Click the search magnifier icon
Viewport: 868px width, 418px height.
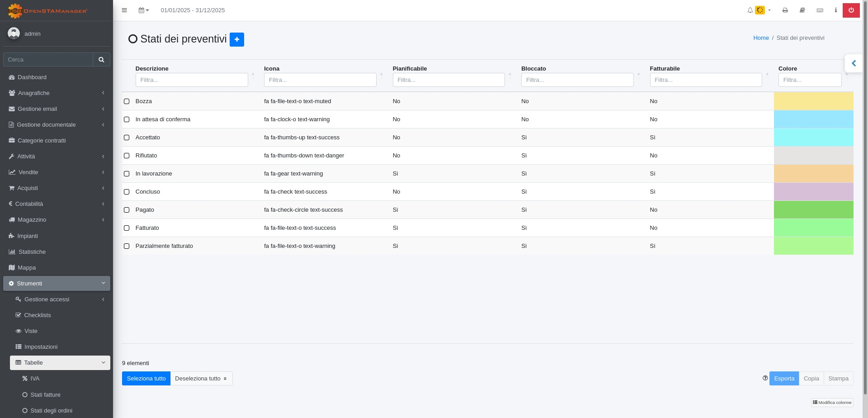pyautogui.click(x=101, y=59)
